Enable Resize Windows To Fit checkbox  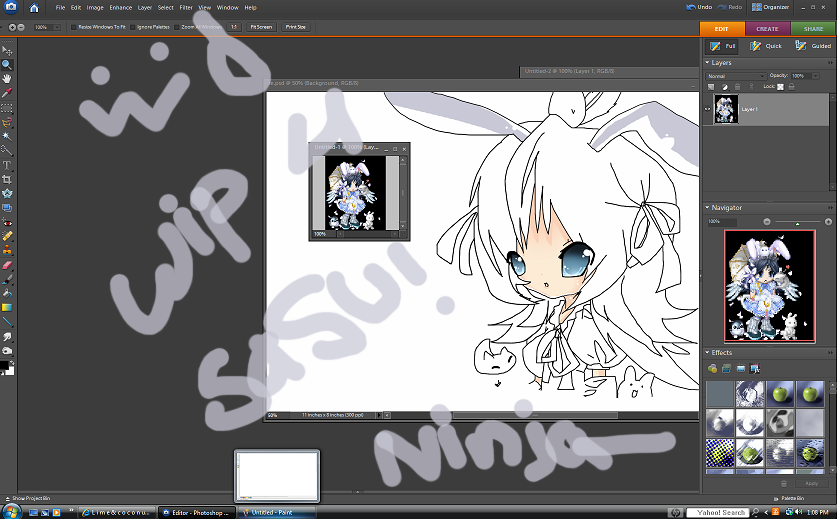click(x=74, y=27)
